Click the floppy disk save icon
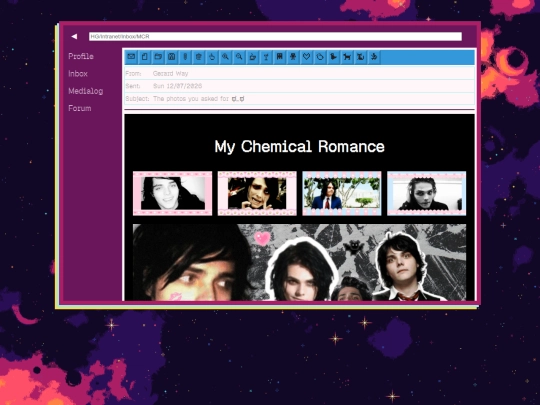 [172, 57]
